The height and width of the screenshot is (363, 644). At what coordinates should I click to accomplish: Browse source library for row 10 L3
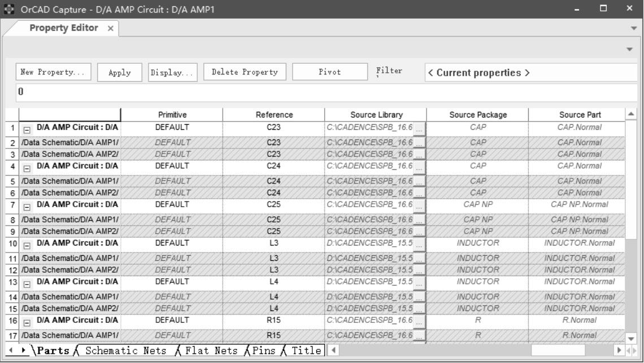click(419, 245)
